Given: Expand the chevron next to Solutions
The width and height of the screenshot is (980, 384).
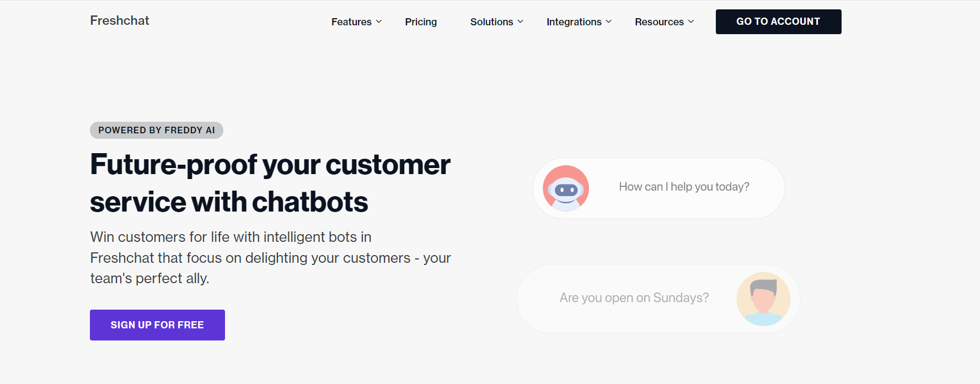Looking at the screenshot, I should (x=520, y=21).
